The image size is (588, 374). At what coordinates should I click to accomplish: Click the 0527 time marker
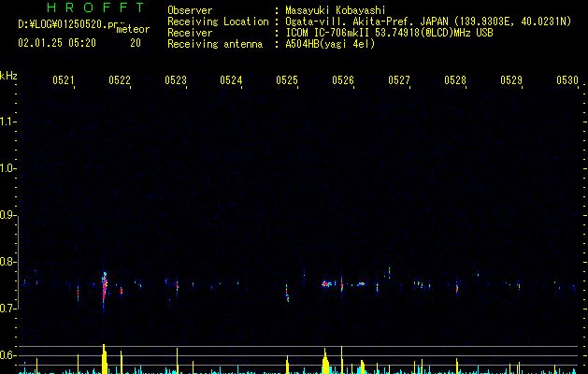point(399,79)
